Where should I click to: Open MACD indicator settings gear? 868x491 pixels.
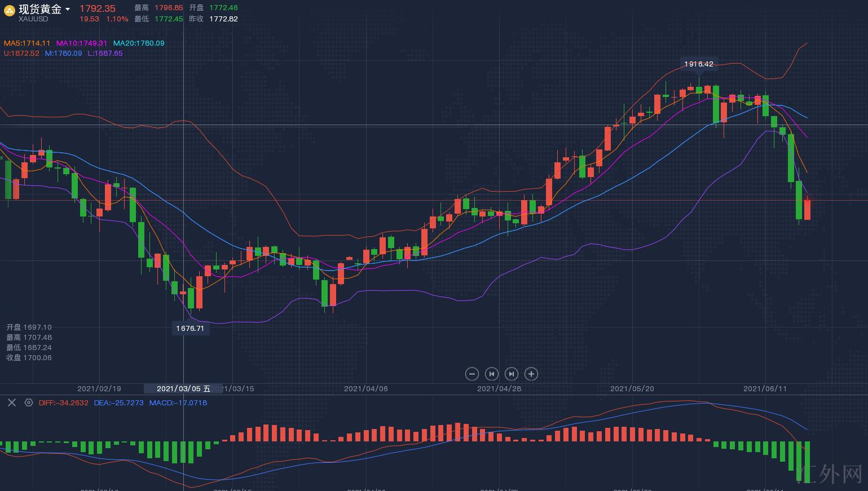(29, 402)
